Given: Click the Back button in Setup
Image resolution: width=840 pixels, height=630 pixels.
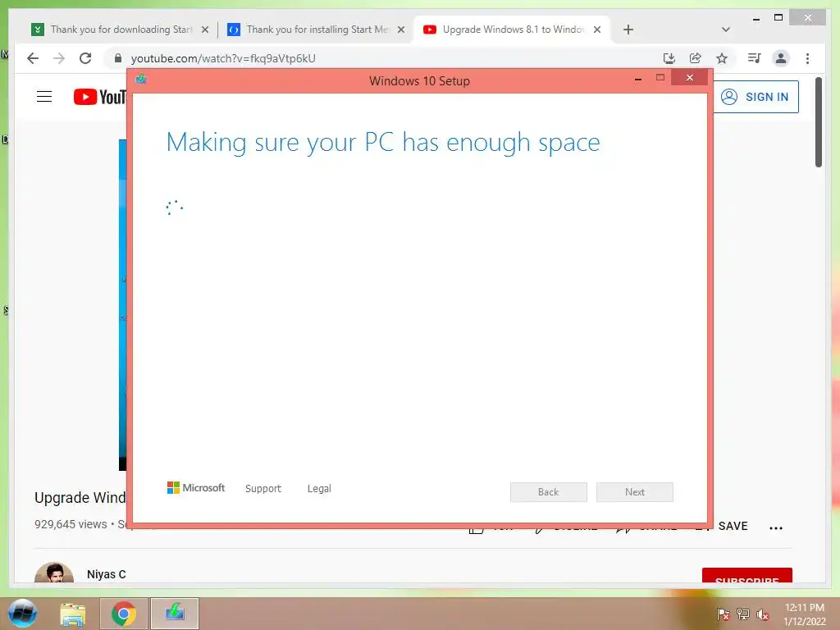Looking at the screenshot, I should [x=549, y=492].
